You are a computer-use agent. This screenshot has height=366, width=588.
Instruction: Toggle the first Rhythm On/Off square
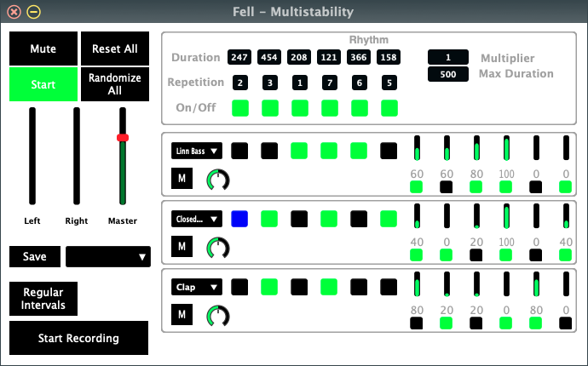click(240, 108)
